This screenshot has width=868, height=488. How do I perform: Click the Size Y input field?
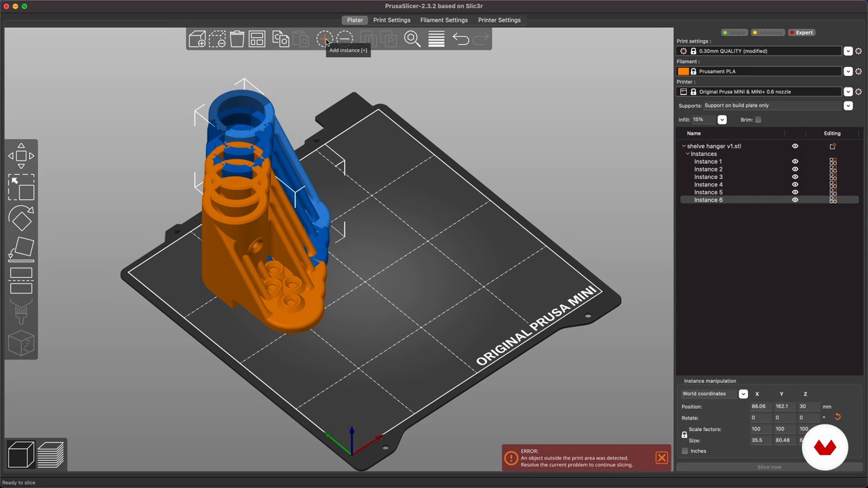[783, 441]
